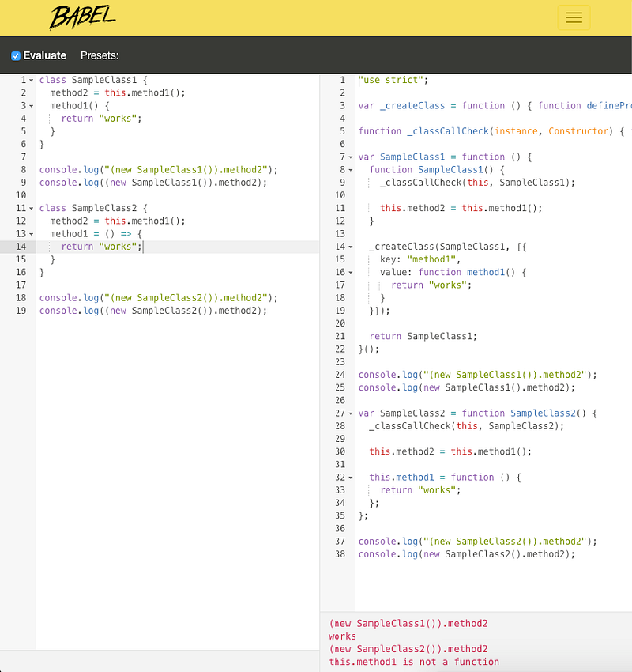Fold output line 32 this.method1 function
The height and width of the screenshot is (672, 632).
pos(351,478)
